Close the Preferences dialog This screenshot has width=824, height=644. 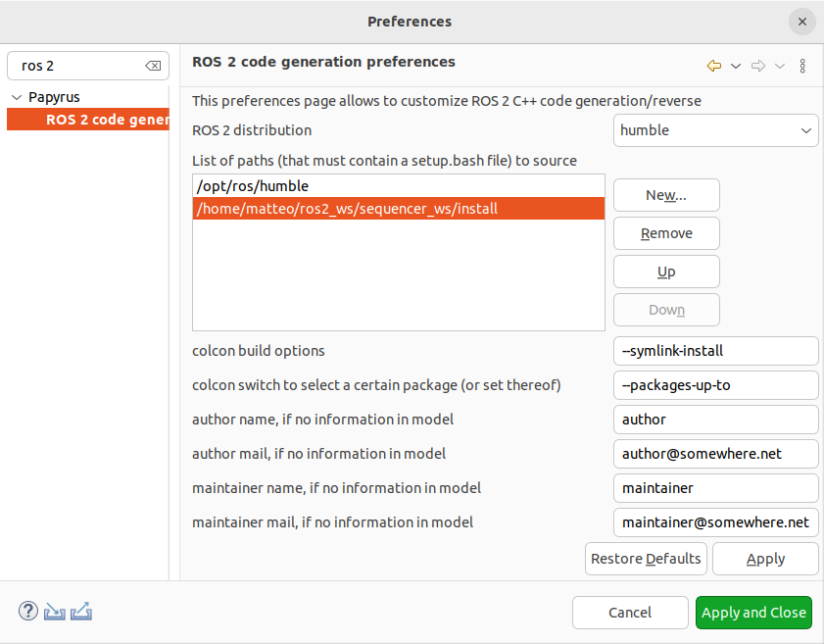pos(801,22)
